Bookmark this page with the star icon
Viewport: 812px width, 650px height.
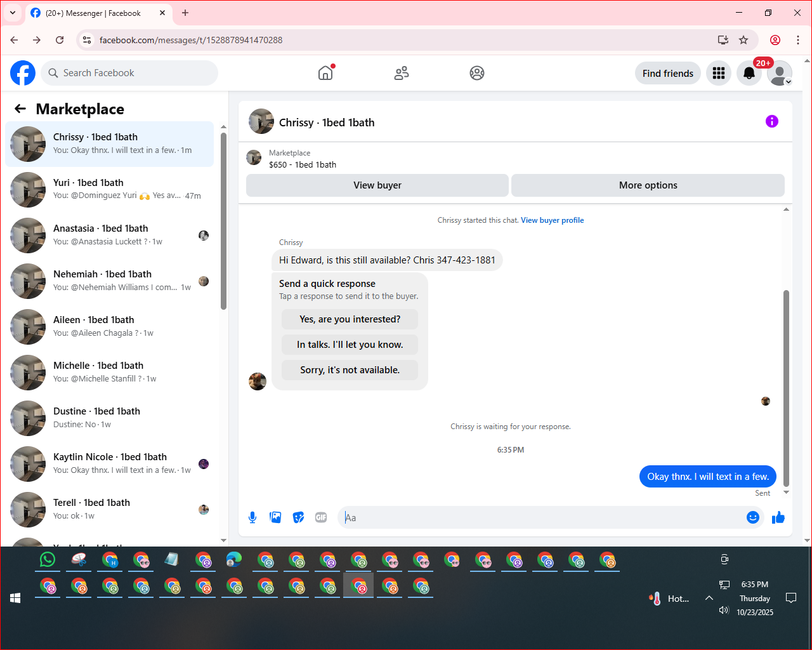743,40
